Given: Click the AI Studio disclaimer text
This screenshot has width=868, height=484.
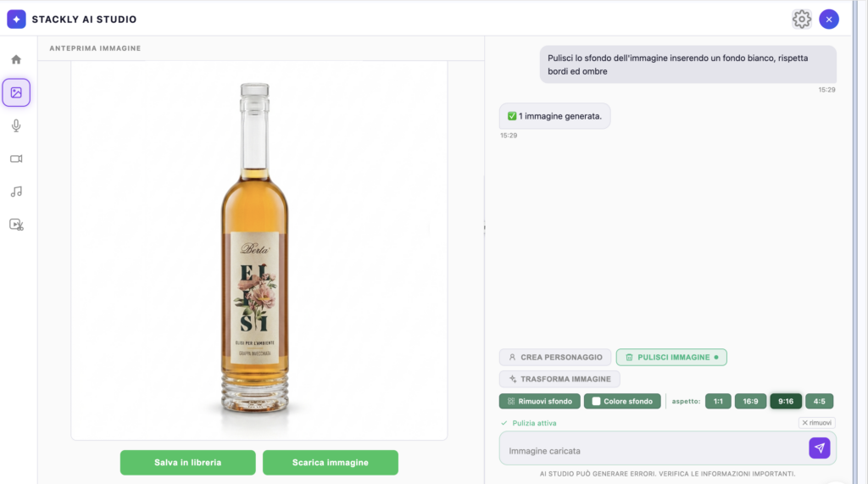Looking at the screenshot, I should tap(668, 474).
